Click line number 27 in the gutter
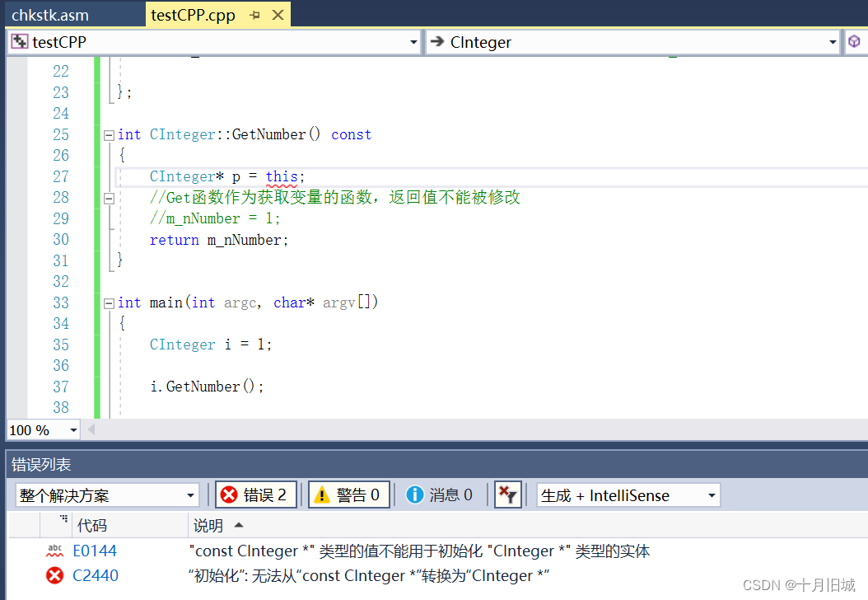This screenshot has height=600, width=868. click(x=61, y=176)
